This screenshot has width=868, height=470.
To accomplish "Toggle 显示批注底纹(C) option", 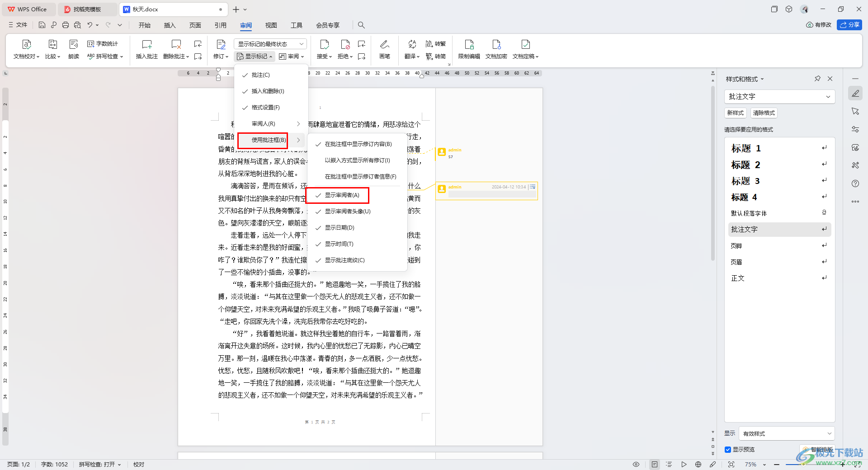I will click(x=358, y=260).
